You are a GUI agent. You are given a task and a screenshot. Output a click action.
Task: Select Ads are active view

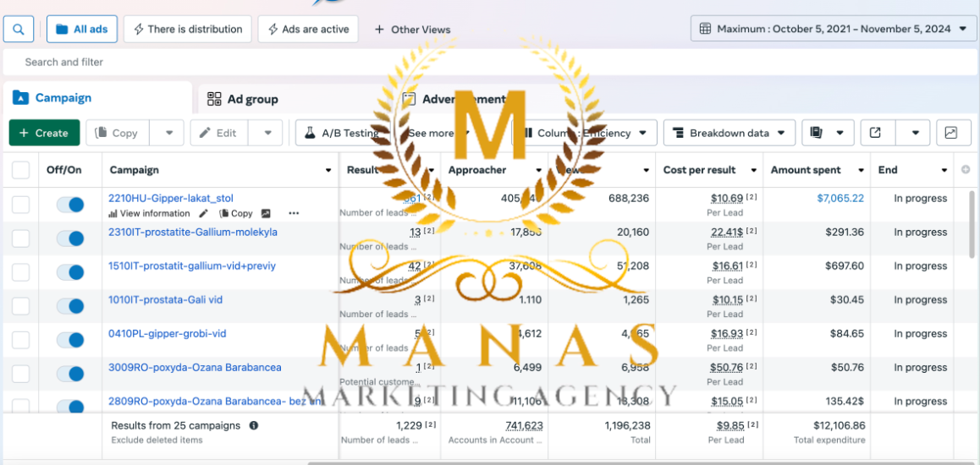(308, 29)
